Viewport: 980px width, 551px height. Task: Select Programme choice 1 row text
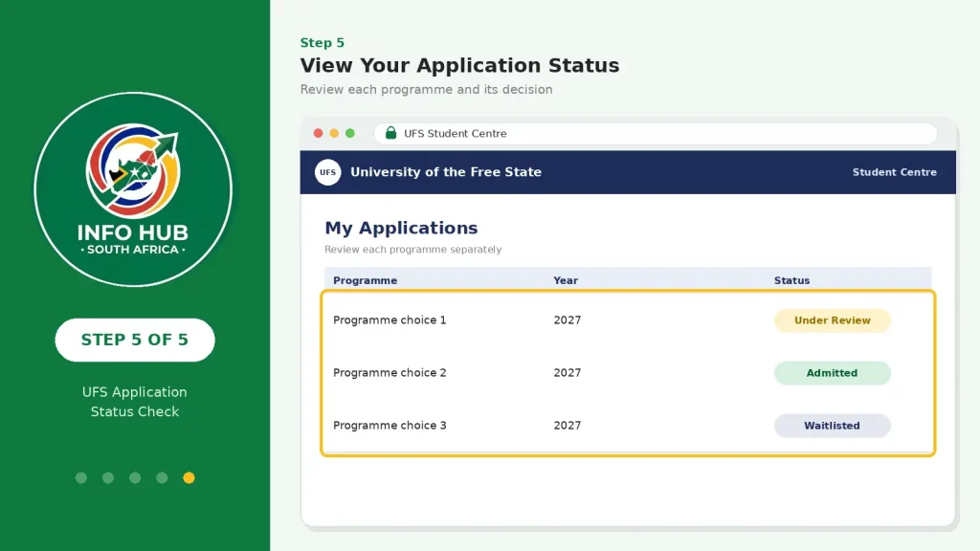(390, 320)
